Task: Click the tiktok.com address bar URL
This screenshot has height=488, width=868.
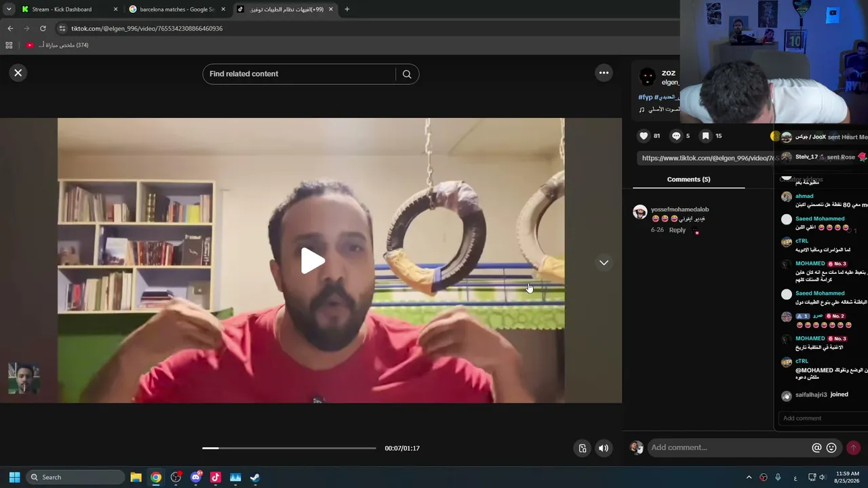Action: point(146,28)
